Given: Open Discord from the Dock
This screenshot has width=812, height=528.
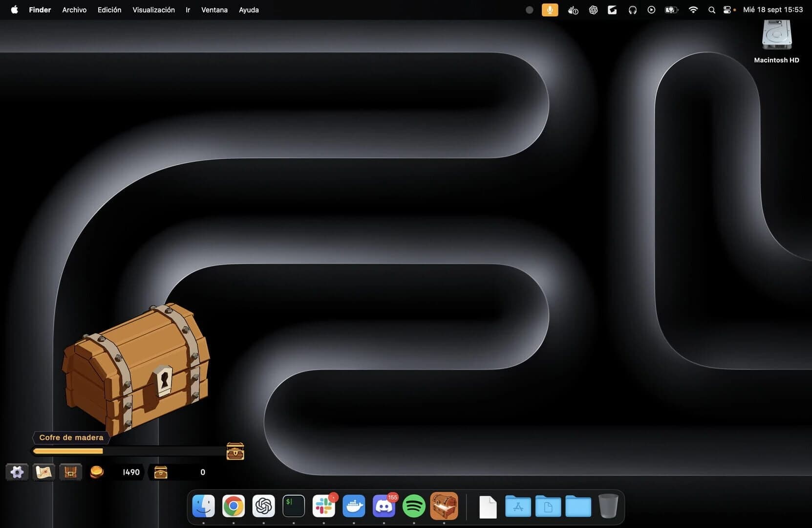Looking at the screenshot, I should tap(384, 506).
